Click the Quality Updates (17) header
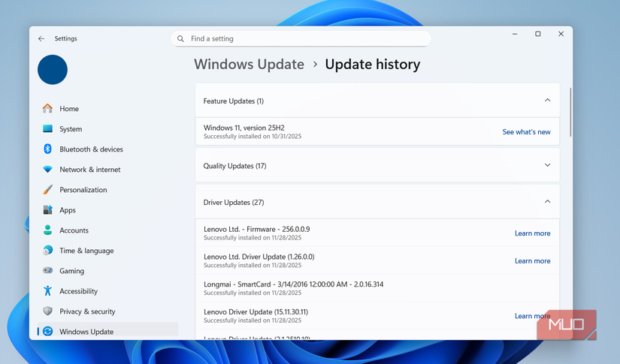The height and width of the screenshot is (364, 620). 377,165
